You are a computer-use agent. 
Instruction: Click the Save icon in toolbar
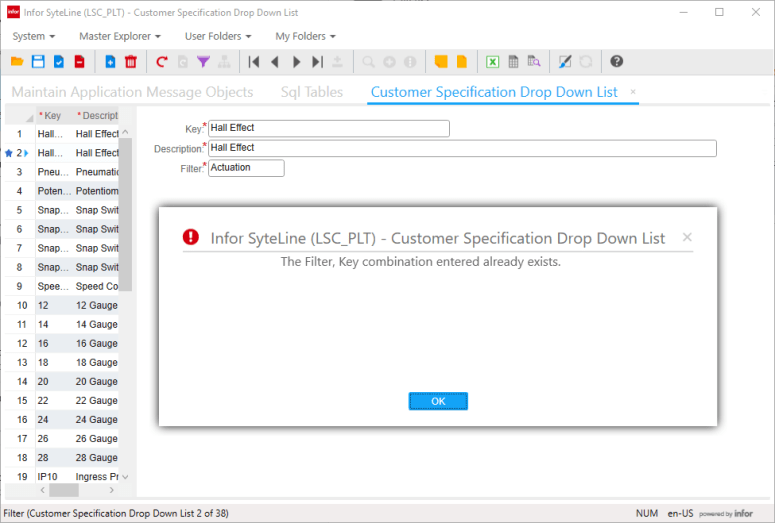pos(38,62)
